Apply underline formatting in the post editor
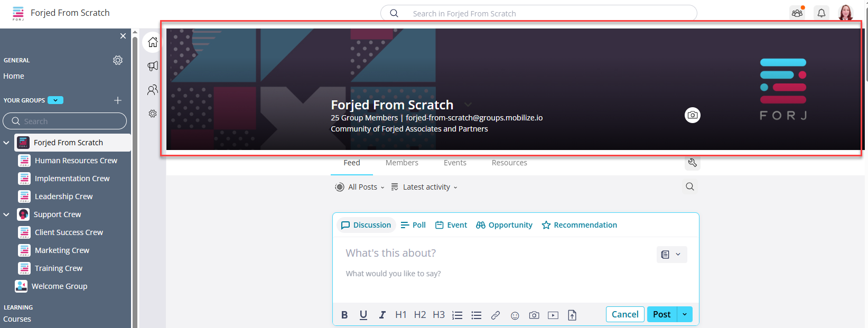The image size is (868, 328). tap(363, 315)
